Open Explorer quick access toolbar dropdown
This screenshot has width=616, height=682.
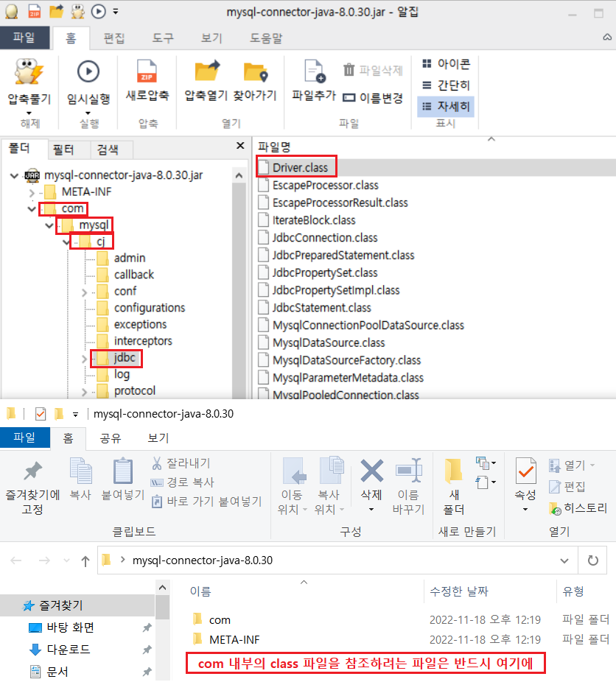[x=76, y=415]
